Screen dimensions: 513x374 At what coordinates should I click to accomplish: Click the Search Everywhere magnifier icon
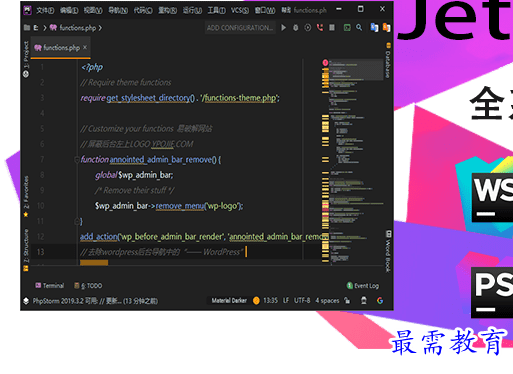359,28
